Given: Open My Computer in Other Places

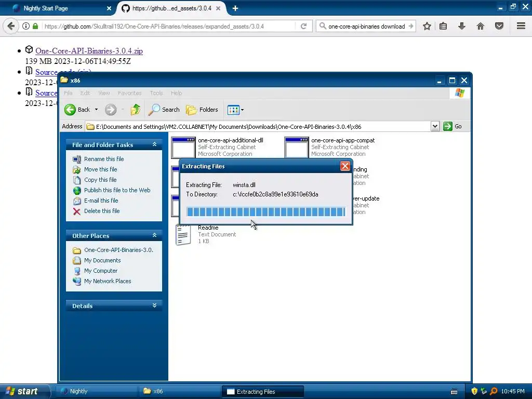Looking at the screenshot, I should (101, 271).
